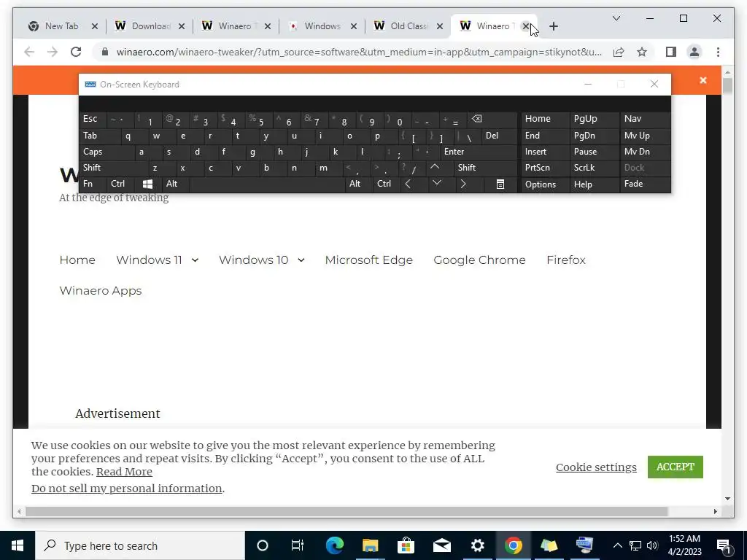747x560 pixels.
Task: Click Esc key on On-Screen Keyboard
Action: [x=93, y=119]
